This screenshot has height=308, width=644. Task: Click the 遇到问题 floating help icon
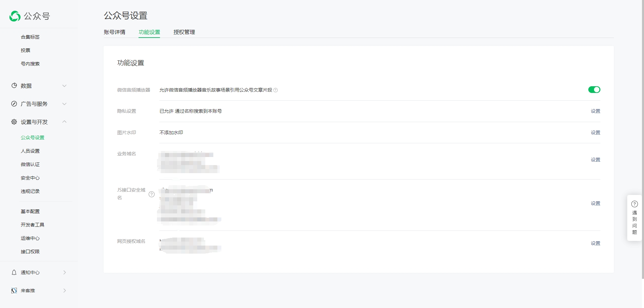click(634, 204)
